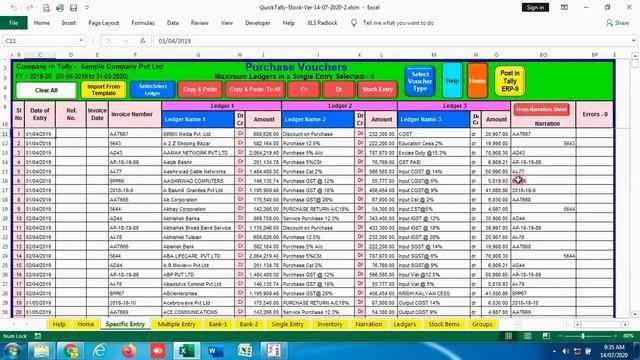Open the File menu
This screenshot has height=360, width=640.
pos(13,23)
